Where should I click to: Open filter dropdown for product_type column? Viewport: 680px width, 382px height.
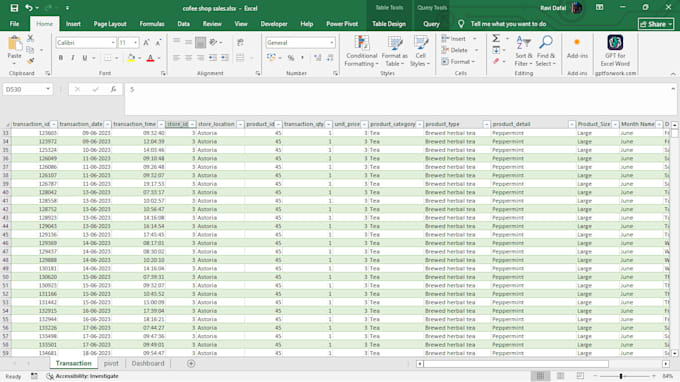(486, 124)
